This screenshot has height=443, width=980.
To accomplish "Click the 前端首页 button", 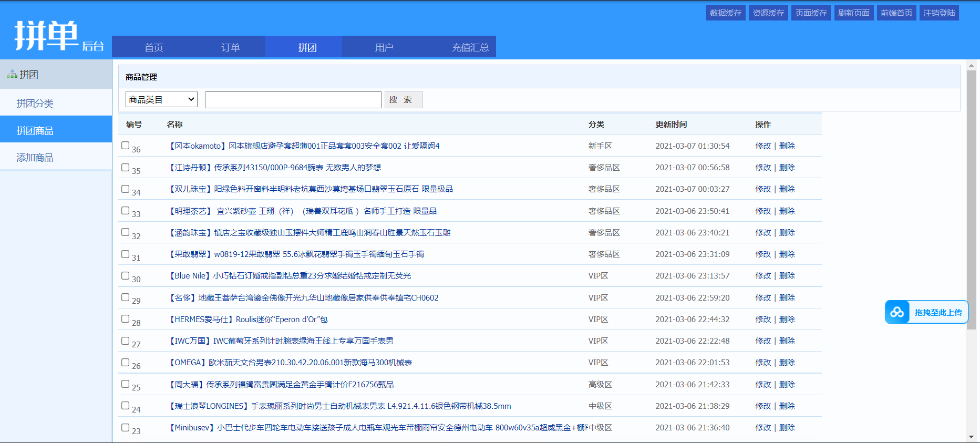I will tap(896, 13).
